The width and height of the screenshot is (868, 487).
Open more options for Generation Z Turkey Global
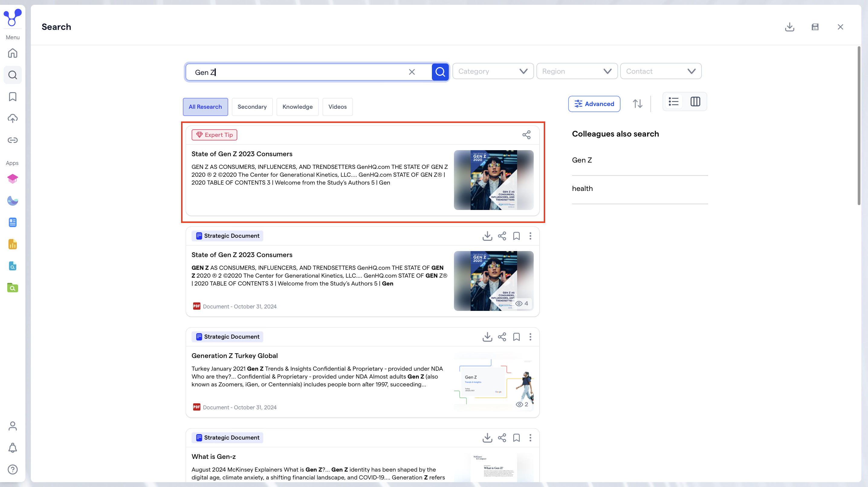(530, 337)
